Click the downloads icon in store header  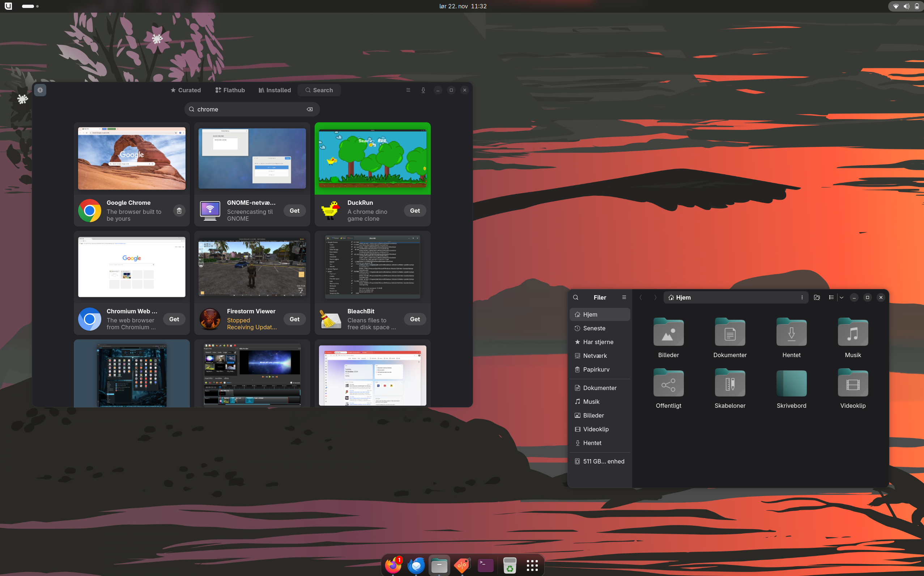pos(423,90)
